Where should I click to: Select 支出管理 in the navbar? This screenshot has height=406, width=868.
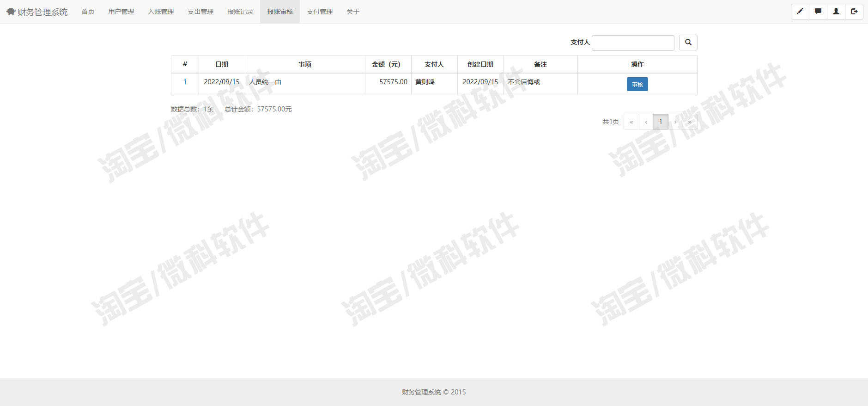[x=200, y=12]
